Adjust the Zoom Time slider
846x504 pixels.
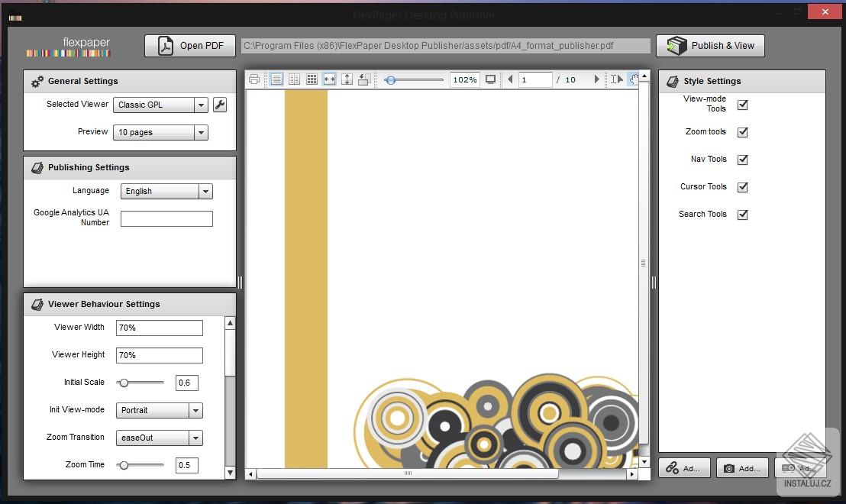tap(140, 465)
